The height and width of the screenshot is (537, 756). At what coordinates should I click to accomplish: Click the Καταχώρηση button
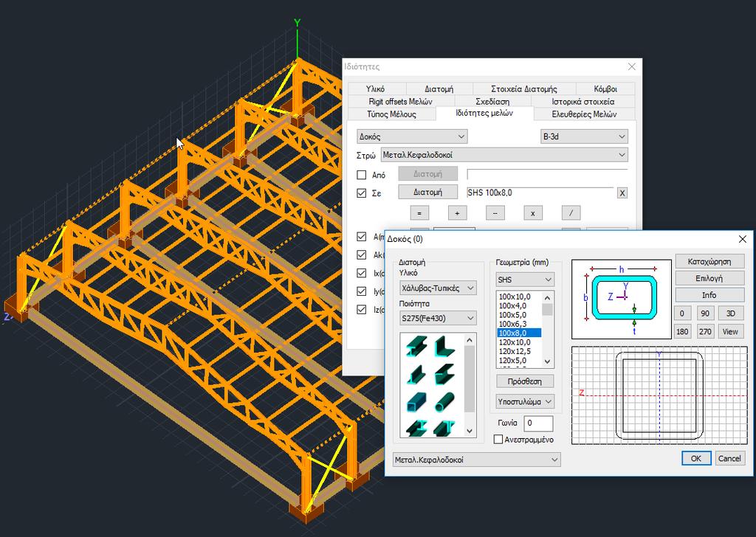[x=709, y=262]
